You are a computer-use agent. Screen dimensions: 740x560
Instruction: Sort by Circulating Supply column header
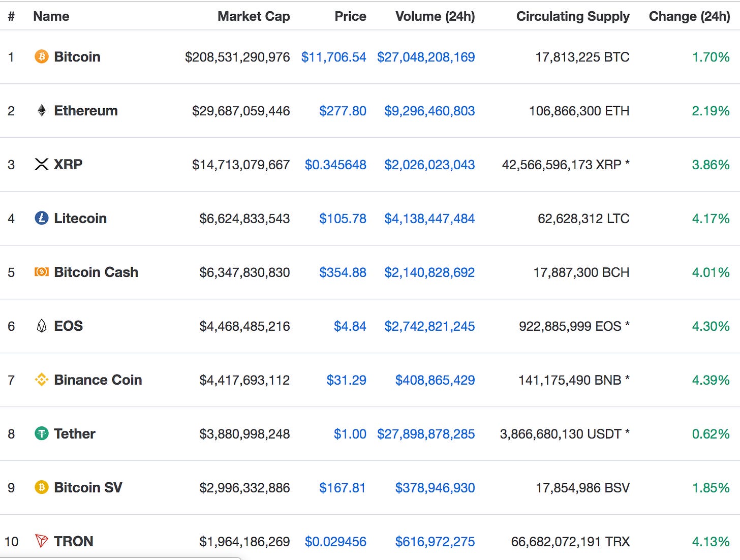click(x=573, y=16)
